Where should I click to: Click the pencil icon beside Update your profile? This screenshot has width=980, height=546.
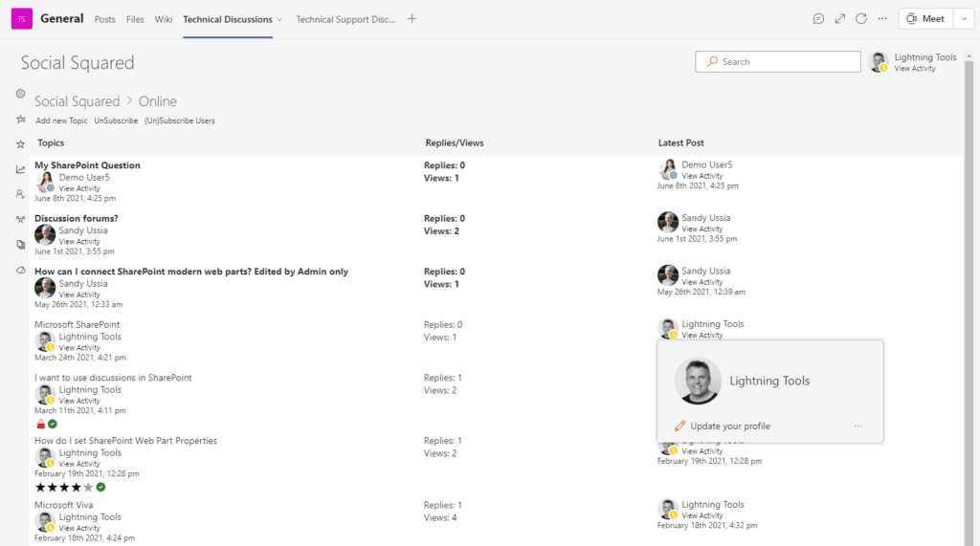679,426
